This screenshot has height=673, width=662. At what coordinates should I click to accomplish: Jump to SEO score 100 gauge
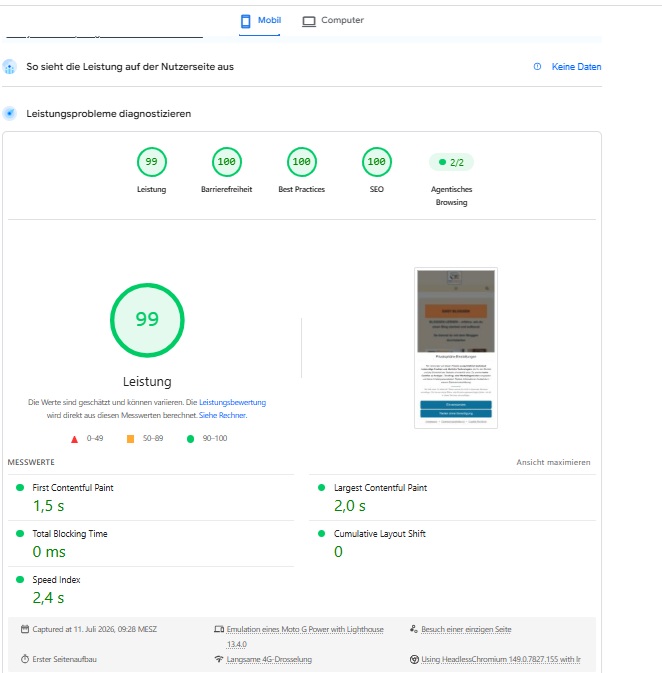pyautogui.click(x=377, y=162)
